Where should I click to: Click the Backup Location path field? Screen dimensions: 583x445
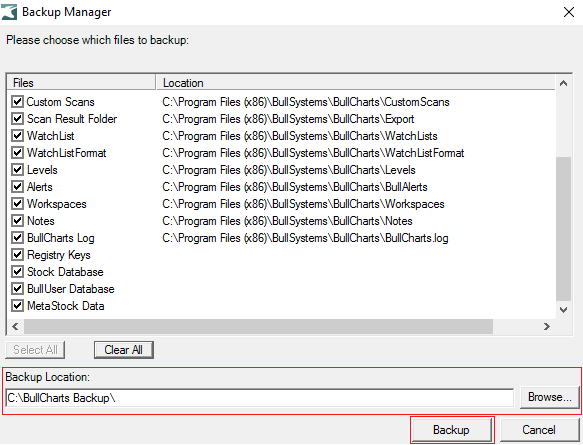260,398
